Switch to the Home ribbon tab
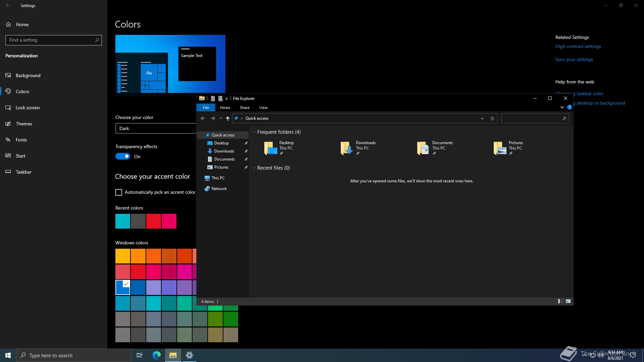This screenshot has height=362, width=644. (x=225, y=108)
